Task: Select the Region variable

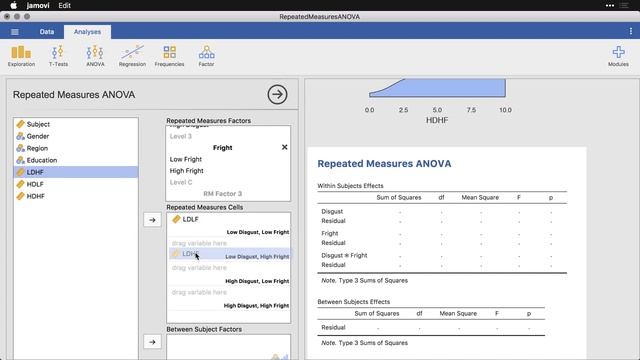Action: click(76, 148)
